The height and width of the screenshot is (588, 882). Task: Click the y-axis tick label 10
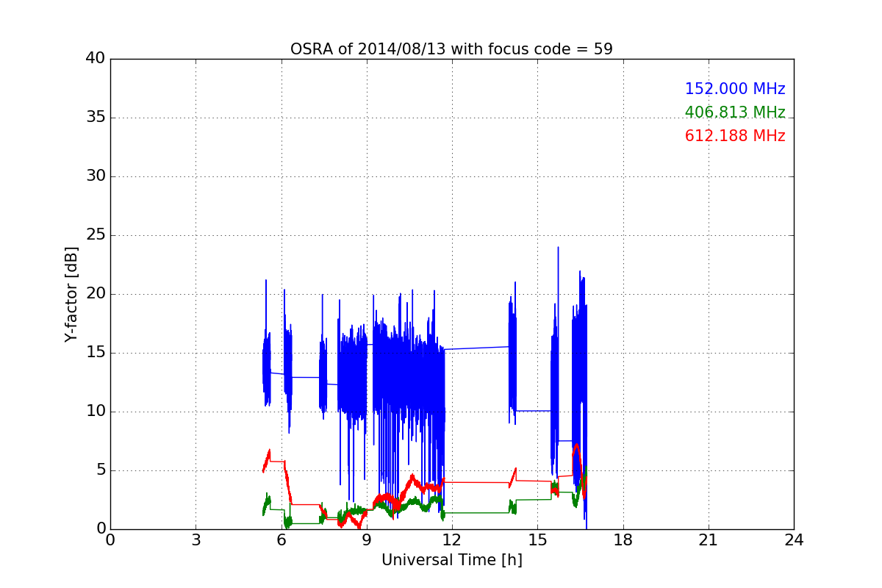[96, 412]
